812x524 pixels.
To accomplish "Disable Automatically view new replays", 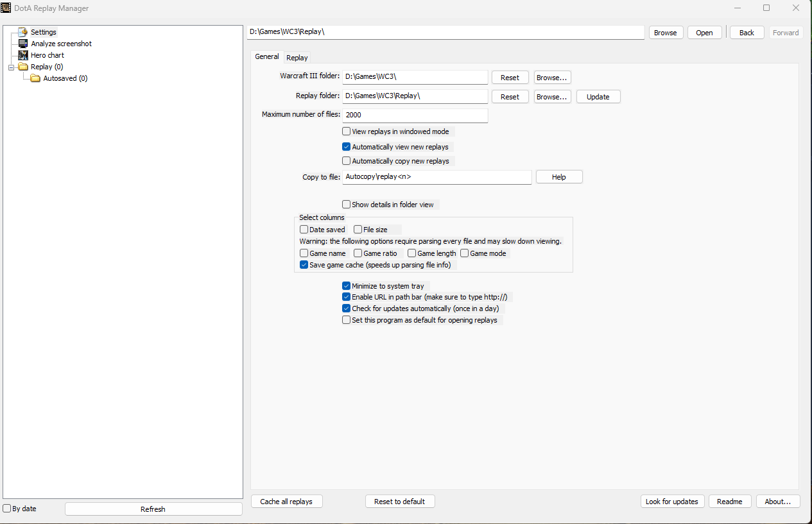I will (347, 147).
